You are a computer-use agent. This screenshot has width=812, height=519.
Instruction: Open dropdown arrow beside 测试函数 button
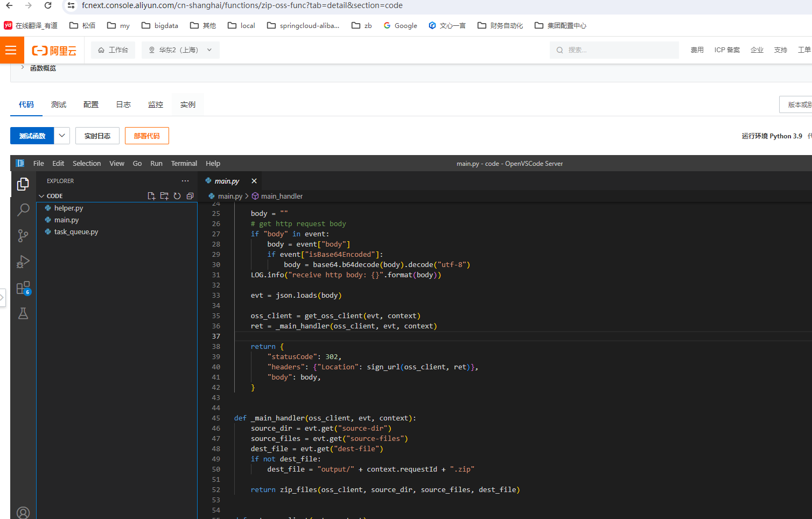[x=62, y=136]
